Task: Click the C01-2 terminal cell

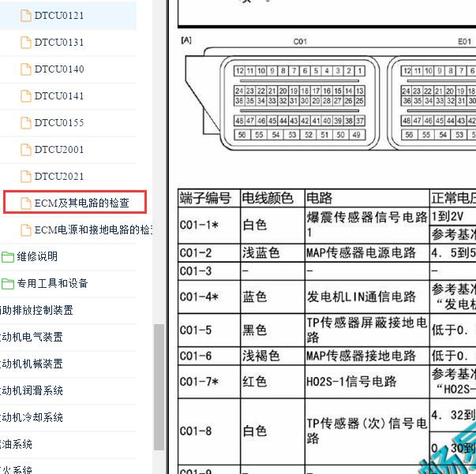Action: click(209, 252)
